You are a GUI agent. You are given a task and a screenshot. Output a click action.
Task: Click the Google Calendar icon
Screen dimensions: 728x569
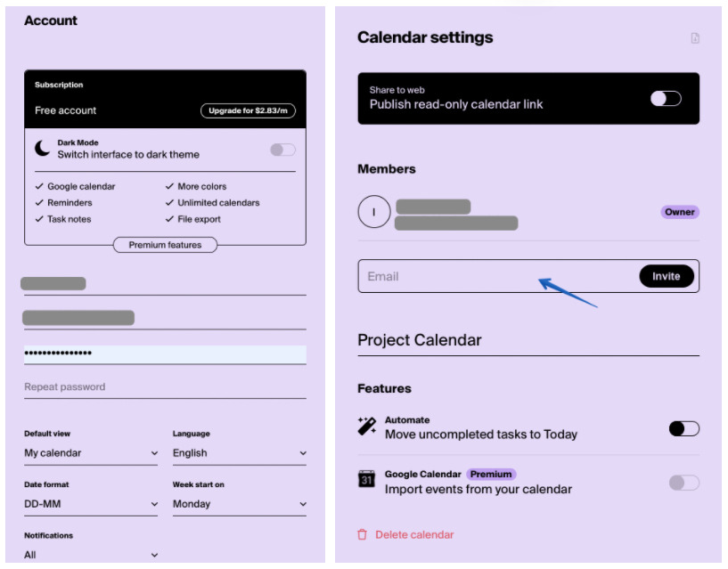click(x=366, y=479)
